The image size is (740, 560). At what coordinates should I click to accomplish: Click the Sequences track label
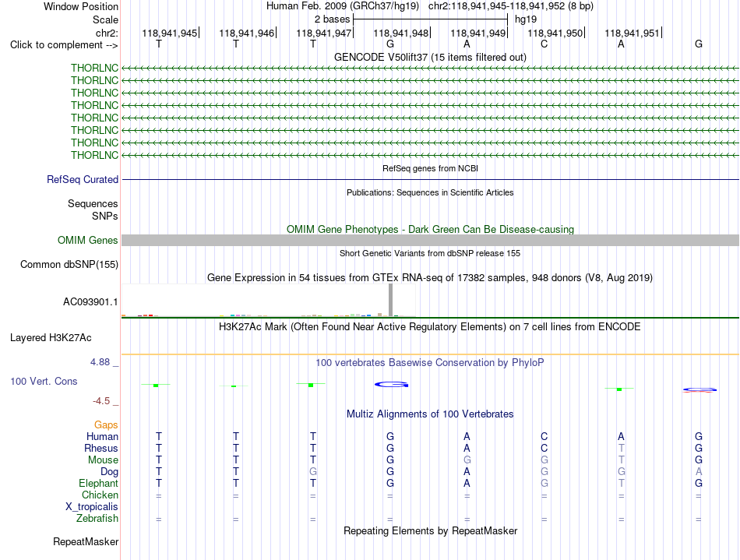pyautogui.click(x=93, y=203)
